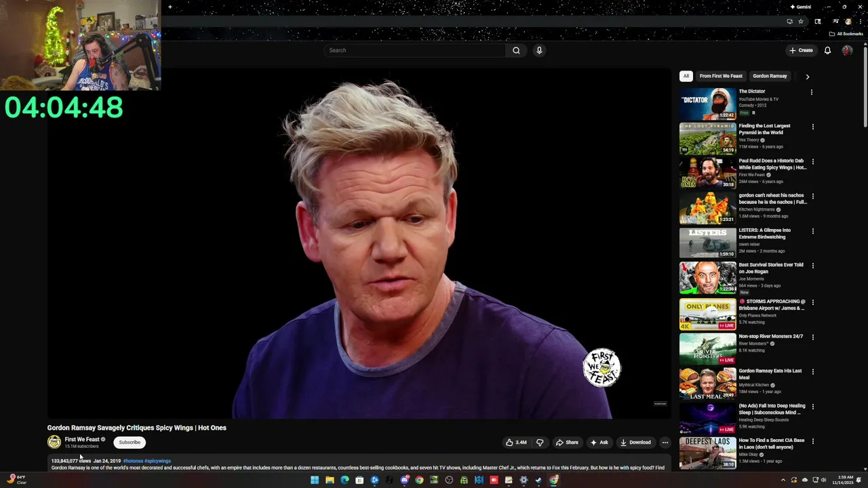Screen dimensions: 868x488
Task: Click the Create button
Action: (x=801, y=50)
